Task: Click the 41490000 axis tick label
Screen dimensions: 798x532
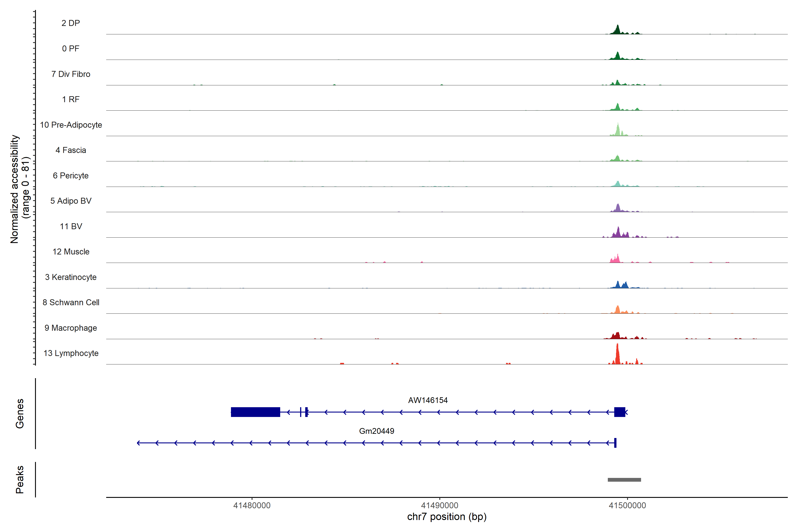Action: [x=439, y=506]
